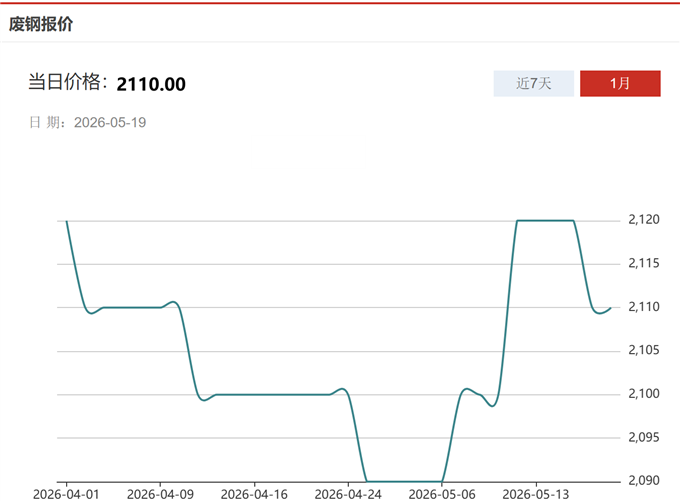Click y-axis value 2,095
680x501 pixels.
644,437
